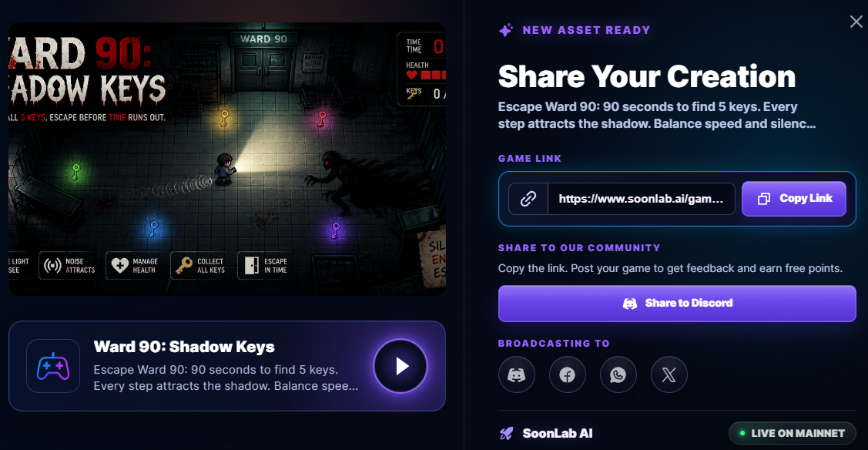Click the Ward 90: Shadow Keys title
The image size is (868, 450).
coord(184,347)
